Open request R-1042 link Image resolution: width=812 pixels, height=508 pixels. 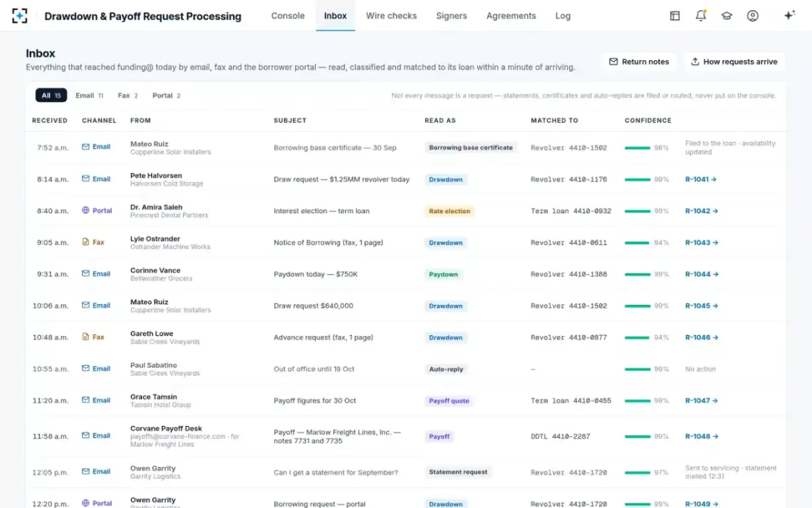(701, 211)
